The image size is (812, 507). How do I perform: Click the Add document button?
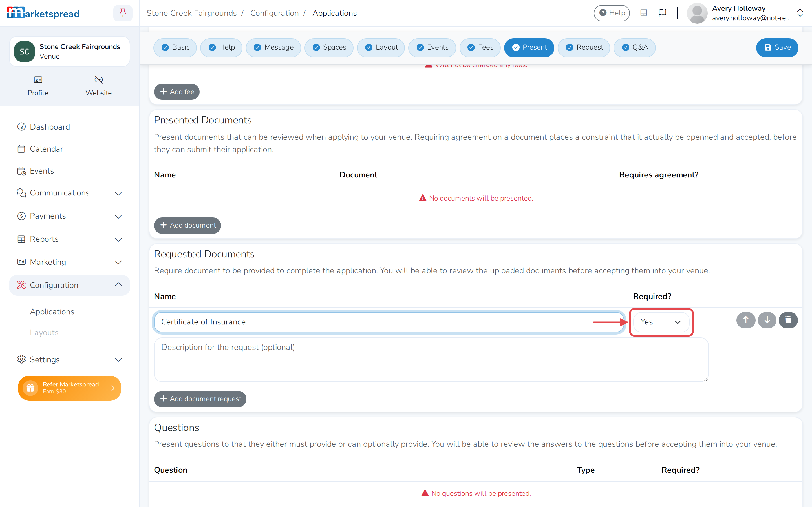tap(187, 225)
